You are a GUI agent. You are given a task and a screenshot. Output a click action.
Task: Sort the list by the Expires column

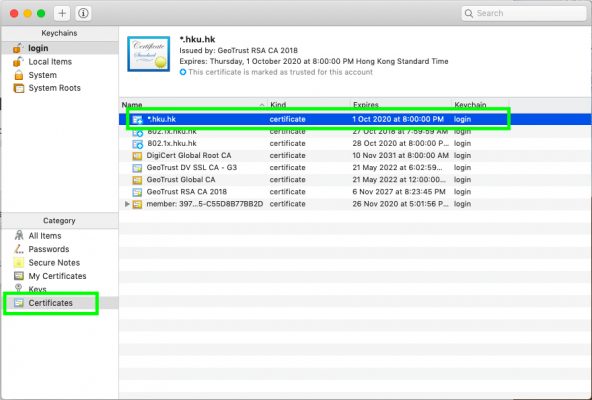click(x=401, y=104)
